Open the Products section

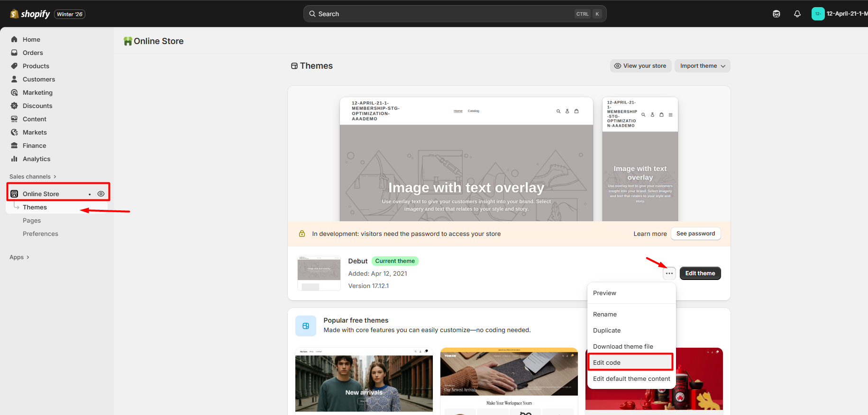click(36, 66)
